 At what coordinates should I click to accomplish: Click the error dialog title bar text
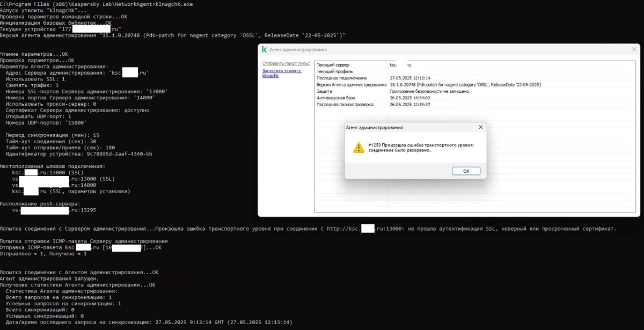click(x=374, y=127)
